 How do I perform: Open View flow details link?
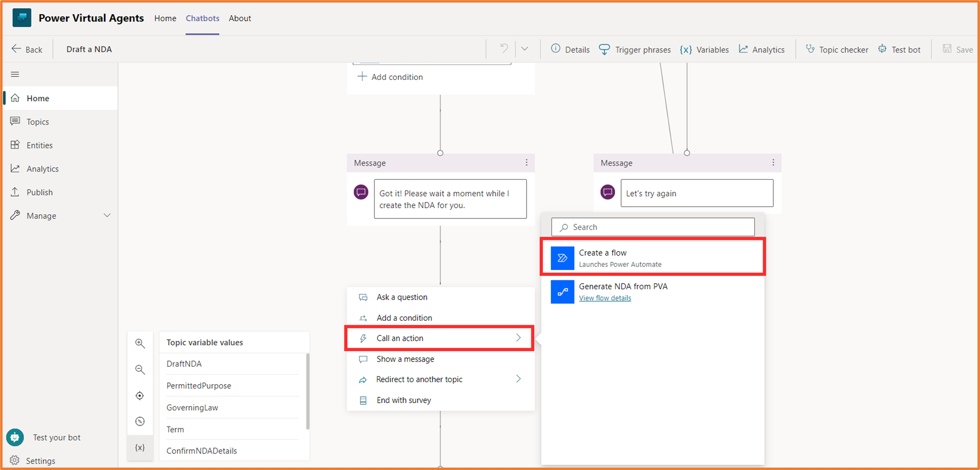[605, 298]
